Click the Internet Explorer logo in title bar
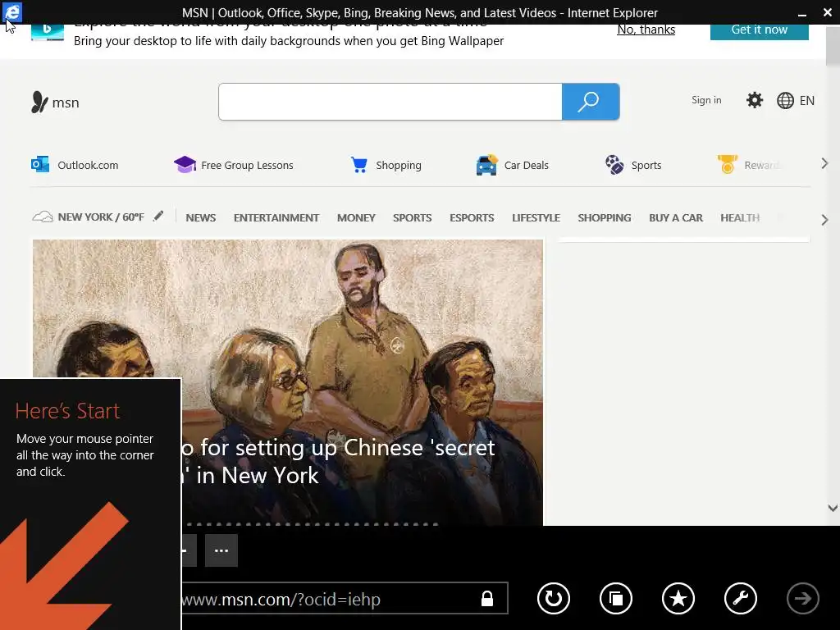This screenshot has height=630, width=840. (11, 11)
